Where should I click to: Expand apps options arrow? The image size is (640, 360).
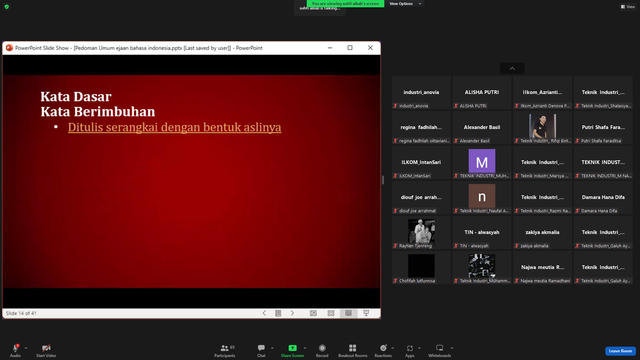pyautogui.click(x=419, y=348)
